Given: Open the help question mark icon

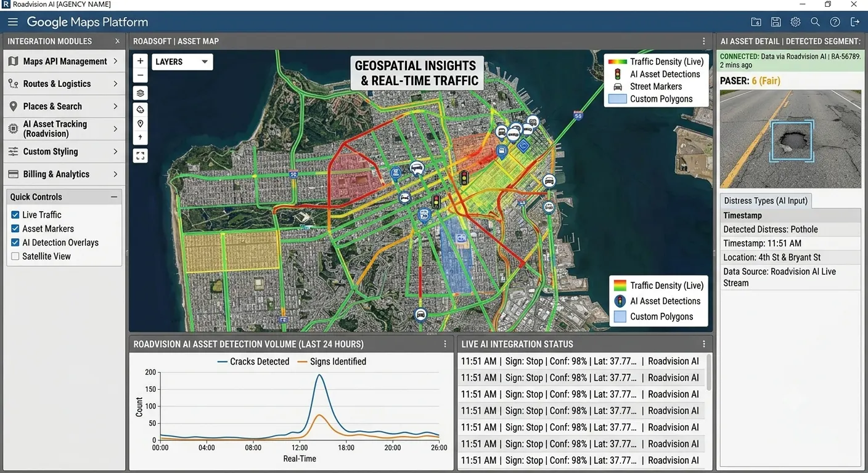Looking at the screenshot, I should click(x=835, y=22).
